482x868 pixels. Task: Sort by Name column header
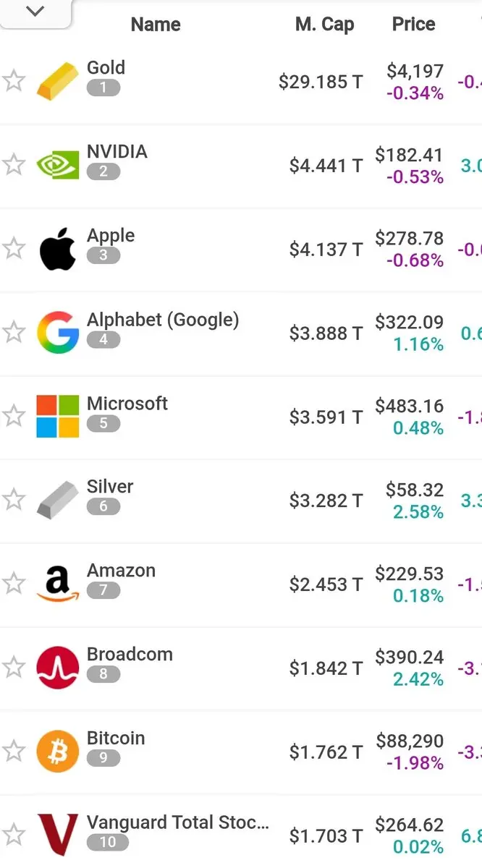click(x=156, y=25)
